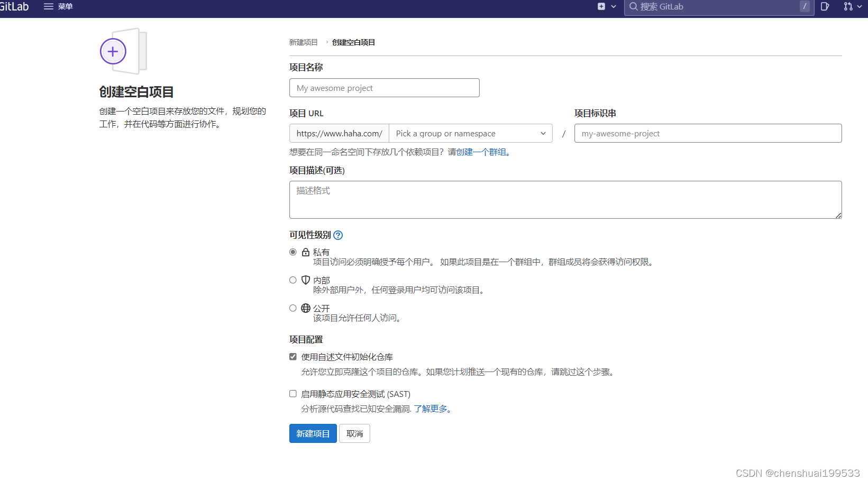
Task: Open the create new plus icon
Action: 601,6
